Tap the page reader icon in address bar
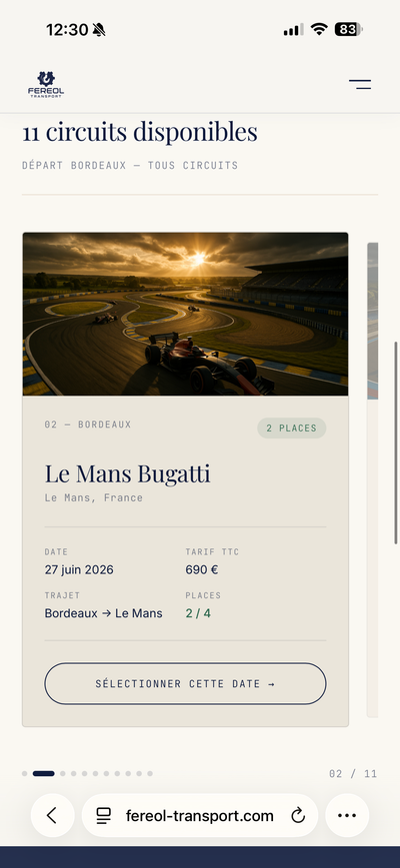This screenshot has height=868, width=400. 104,815
